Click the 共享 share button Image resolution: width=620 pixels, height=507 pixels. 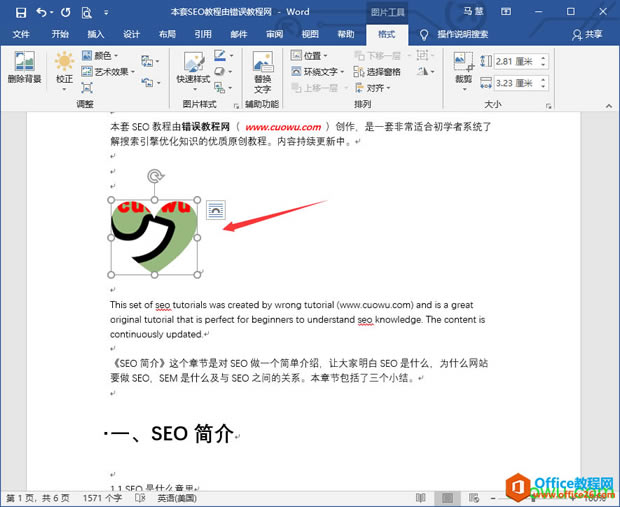[x=587, y=34]
